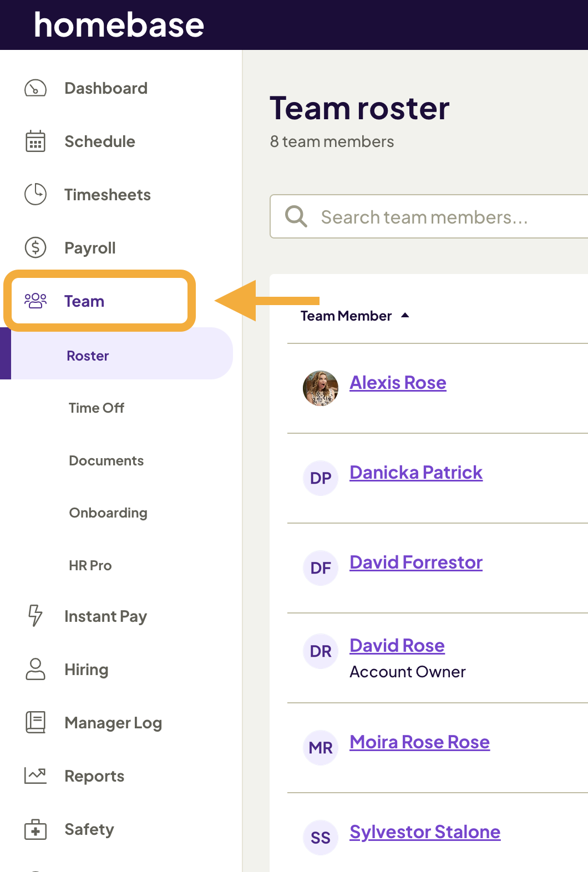Open the Schedule calendar icon
Image resolution: width=588 pixels, height=872 pixels.
tap(36, 141)
